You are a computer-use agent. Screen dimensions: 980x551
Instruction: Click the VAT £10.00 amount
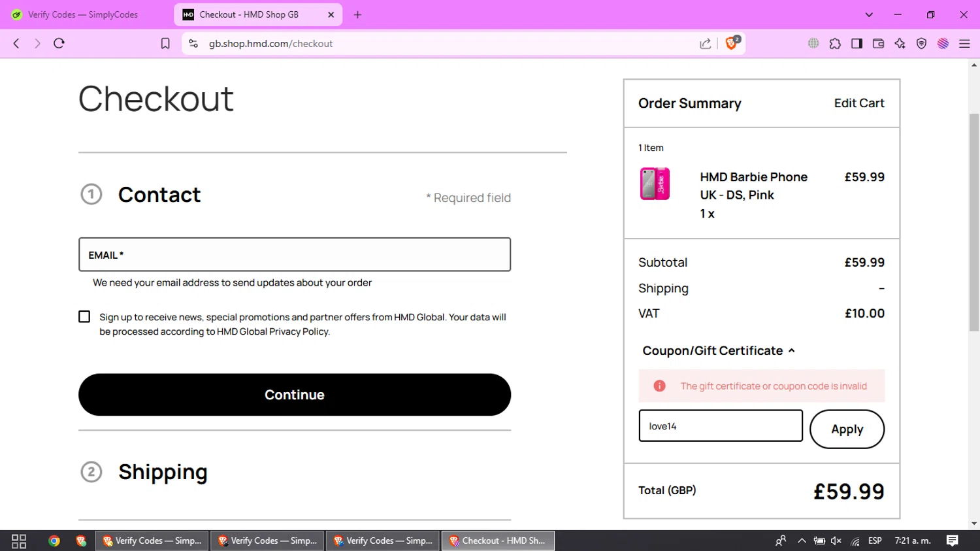[864, 313]
